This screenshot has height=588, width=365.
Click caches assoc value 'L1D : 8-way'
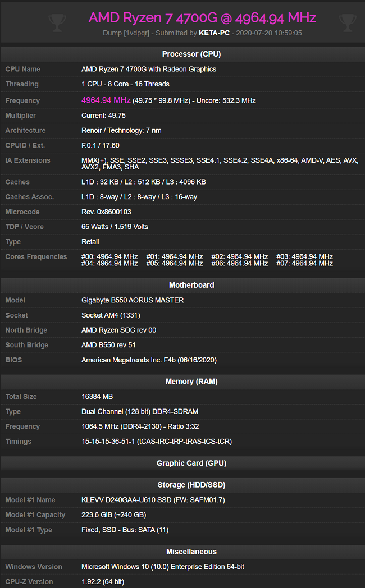pos(139,197)
